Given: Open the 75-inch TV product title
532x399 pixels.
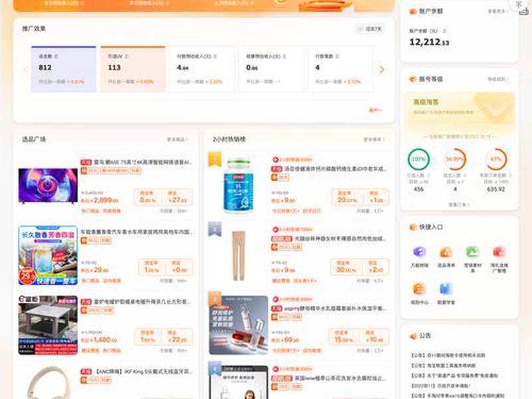Looking at the screenshot, I should coord(143,162).
